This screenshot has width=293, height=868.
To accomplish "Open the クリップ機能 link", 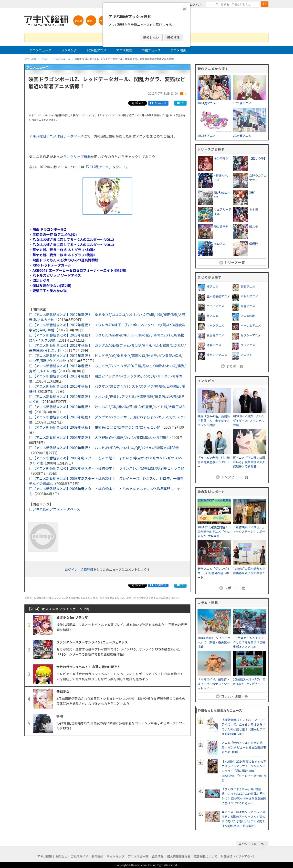I will pyautogui.click(x=80, y=157).
